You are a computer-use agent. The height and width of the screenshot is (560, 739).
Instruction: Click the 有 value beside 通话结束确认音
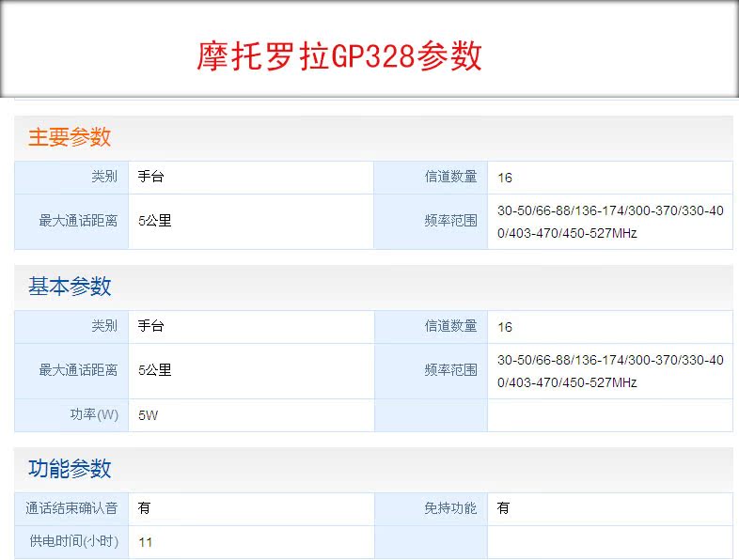(144, 508)
